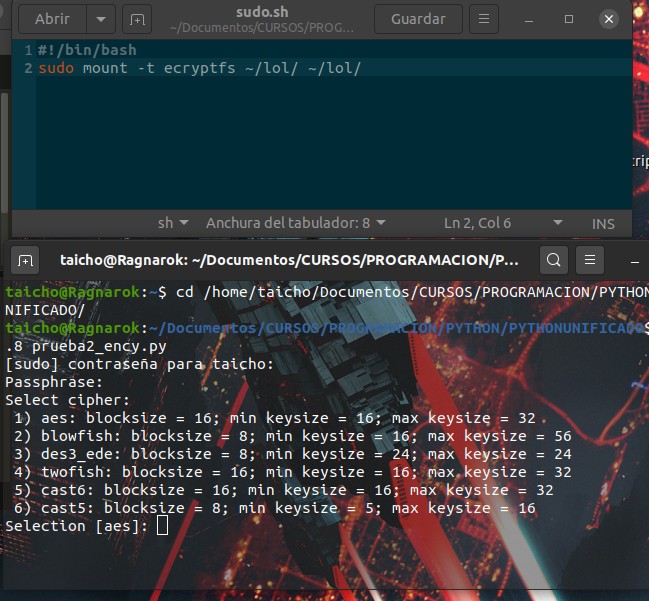Expand the status bar arrow beside Ln 2, Col 6

pos(558,223)
